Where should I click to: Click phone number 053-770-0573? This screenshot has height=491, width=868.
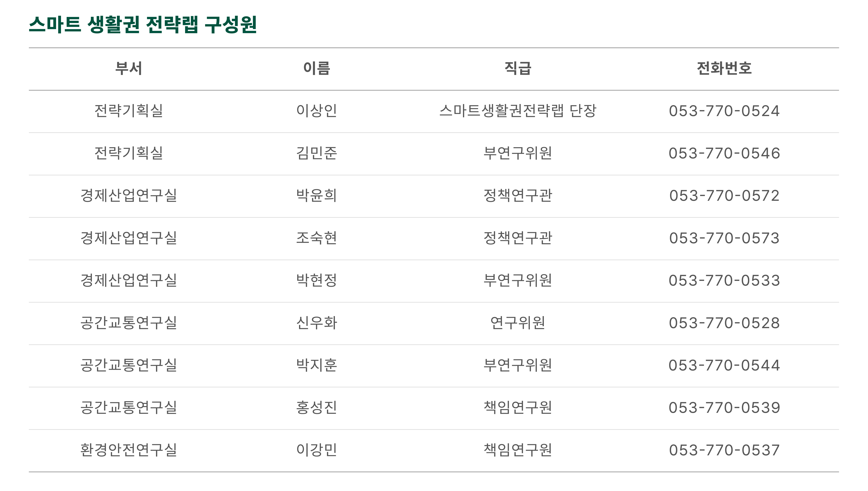[724, 238]
